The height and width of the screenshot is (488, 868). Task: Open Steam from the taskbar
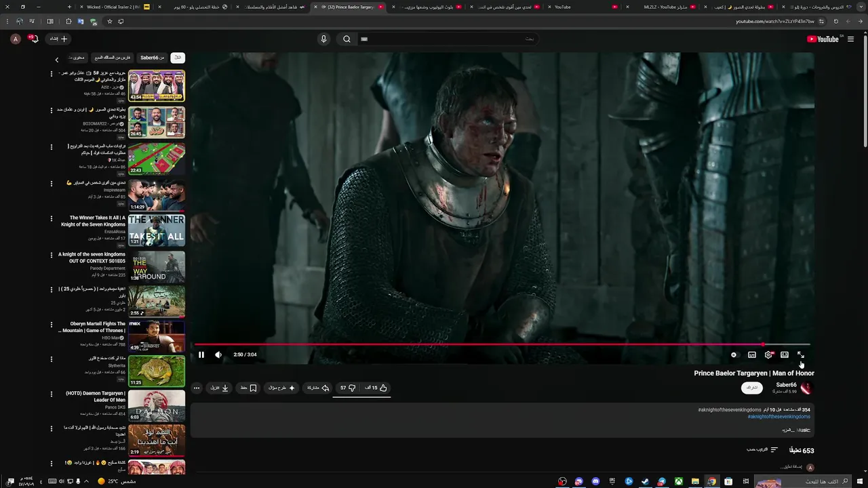click(x=645, y=481)
